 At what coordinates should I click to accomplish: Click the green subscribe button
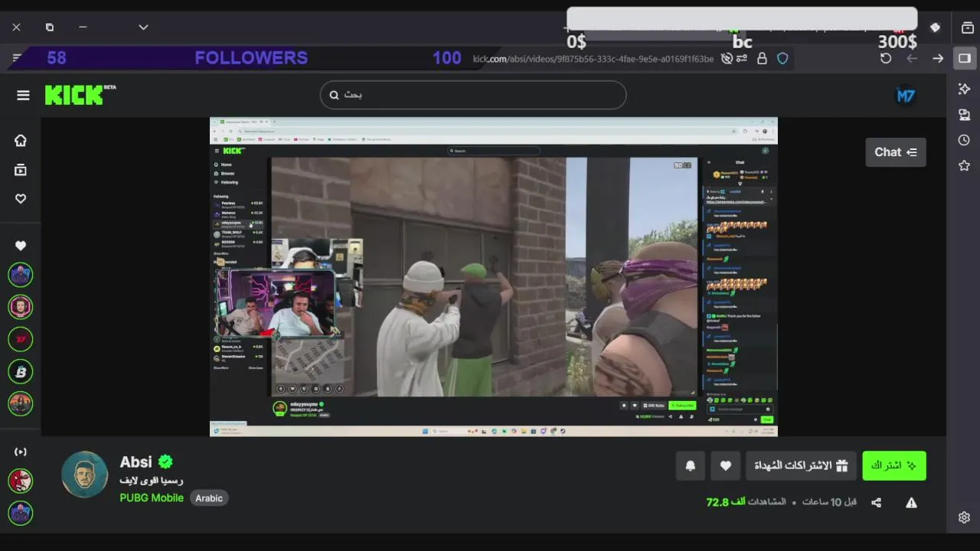click(894, 465)
